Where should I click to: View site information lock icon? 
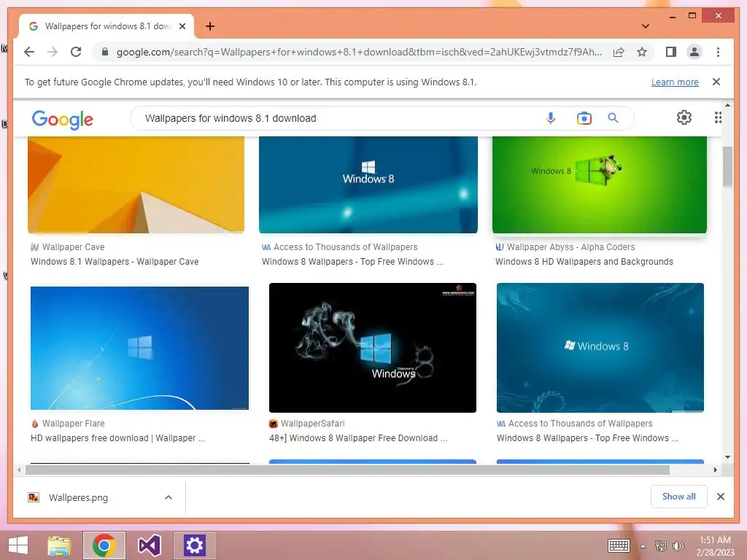(x=105, y=52)
